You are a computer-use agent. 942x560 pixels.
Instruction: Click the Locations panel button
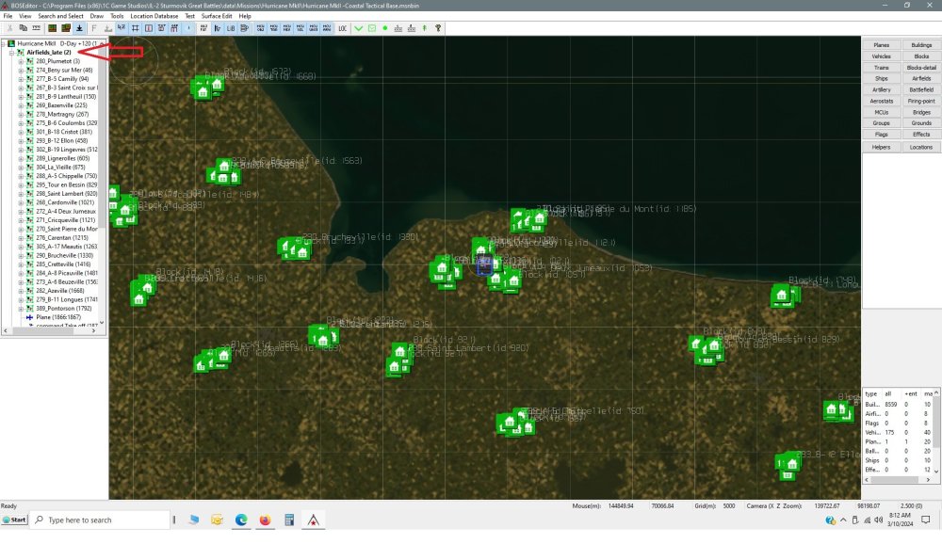click(920, 147)
